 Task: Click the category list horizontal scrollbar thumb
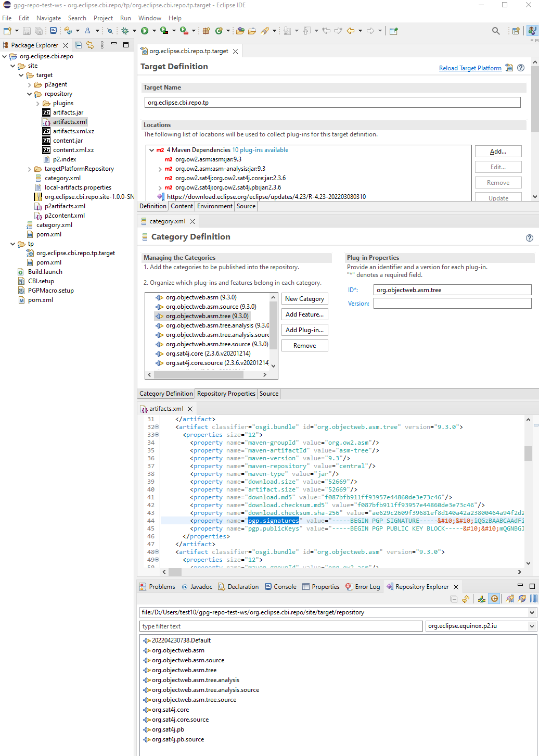coord(199,374)
